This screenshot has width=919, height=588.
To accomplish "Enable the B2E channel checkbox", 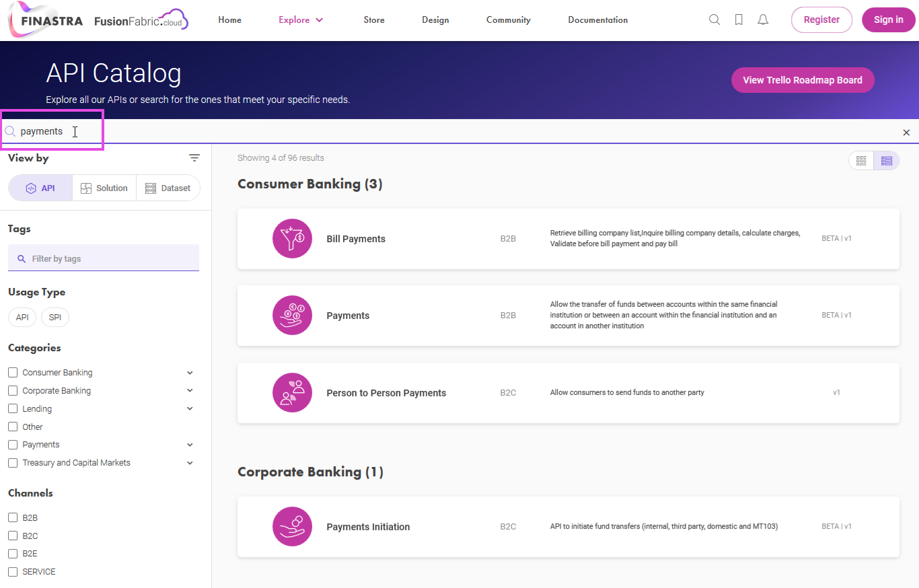I will tap(13, 554).
